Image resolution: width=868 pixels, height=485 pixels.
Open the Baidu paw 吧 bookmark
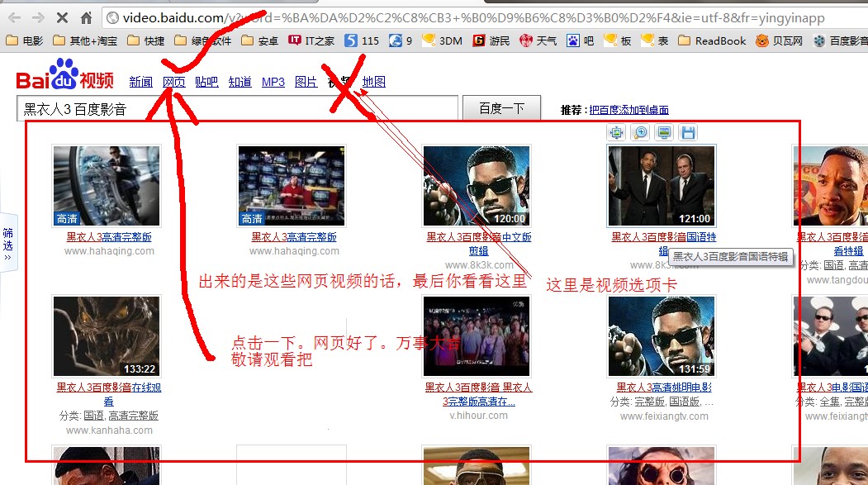[580, 40]
